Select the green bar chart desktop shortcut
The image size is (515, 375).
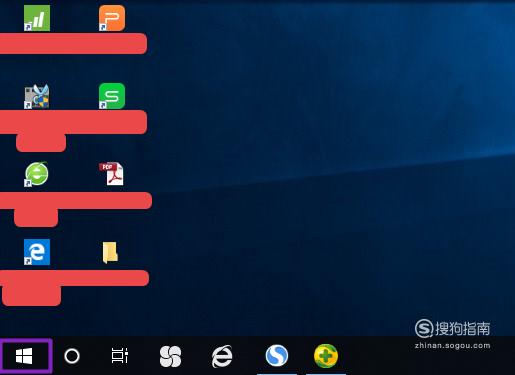[37, 18]
